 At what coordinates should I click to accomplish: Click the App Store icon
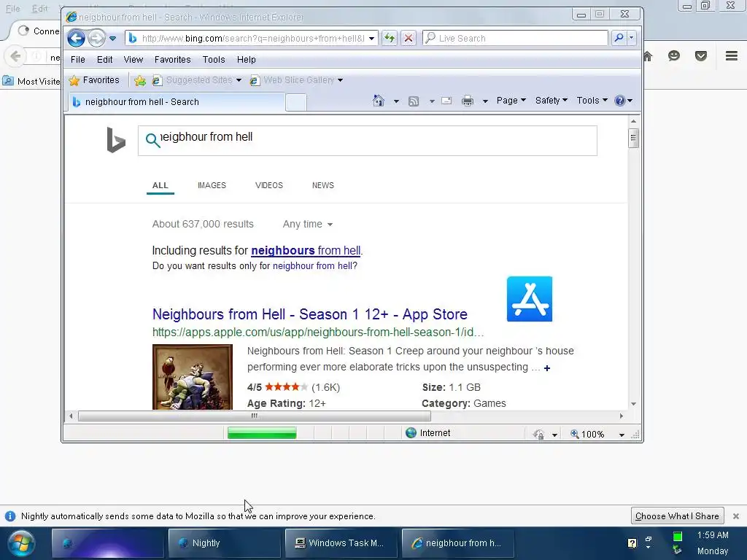530,299
